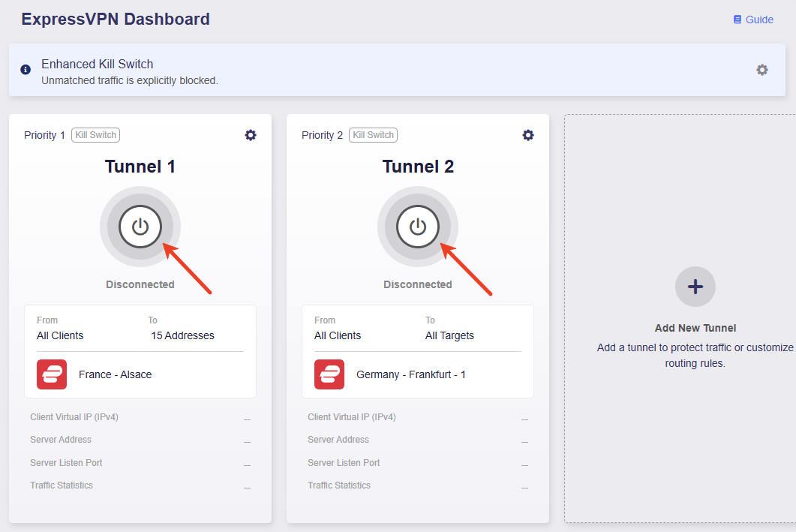Click the Guide book icon
The width and height of the screenshot is (796, 532).
pos(737,20)
